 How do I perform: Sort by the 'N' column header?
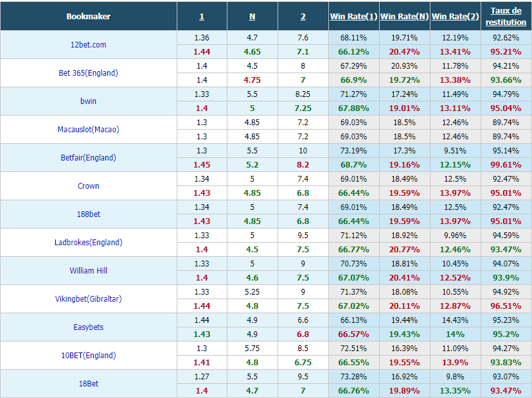point(252,17)
